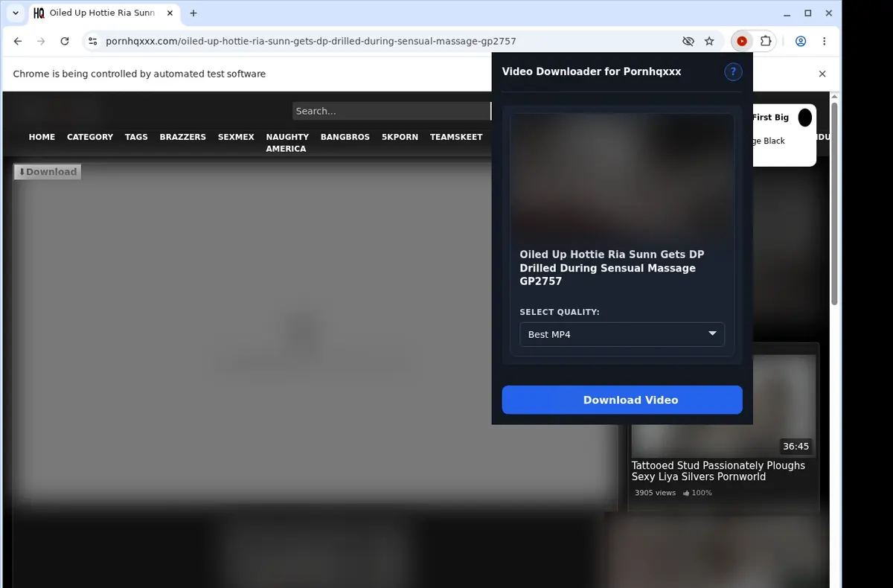Image resolution: width=893 pixels, height=588 pixels.
Task: Minimize the Chrome window
Action: click(787, 13)
